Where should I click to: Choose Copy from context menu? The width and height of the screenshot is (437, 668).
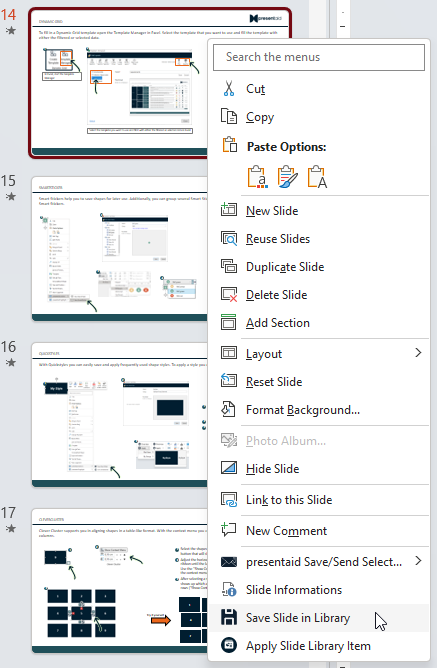(319, 117)
